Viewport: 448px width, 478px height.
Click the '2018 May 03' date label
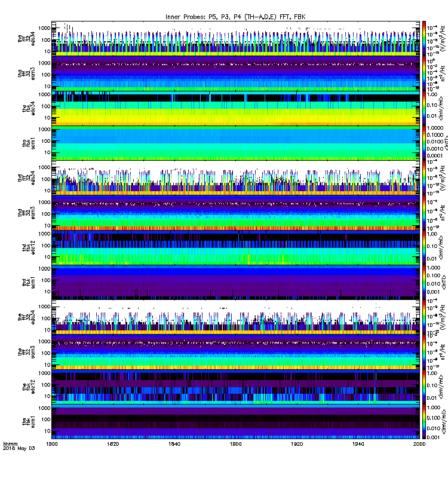pyautogui.click(x=19, y=449)
